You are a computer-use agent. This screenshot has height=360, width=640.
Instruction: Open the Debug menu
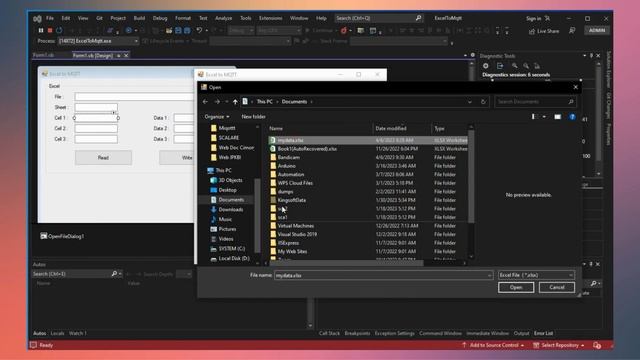click(160, 18)
